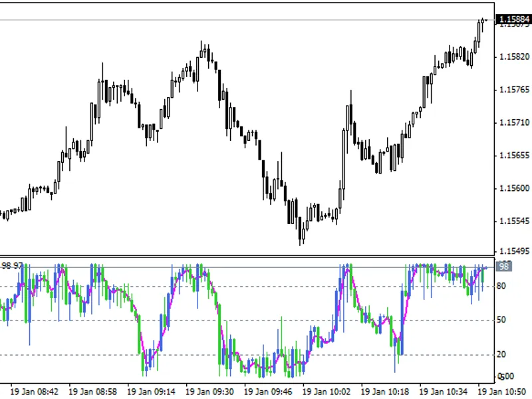This screenshot has width=532, height=399.
Task: Click the 1.15545 price axis label
Action: click(x=514, y=221)
